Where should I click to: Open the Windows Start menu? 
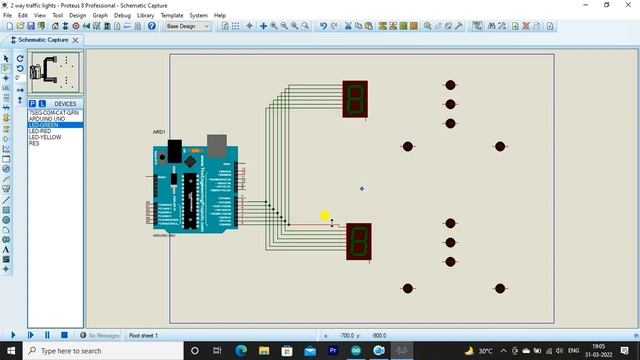[x=11, y=351]
